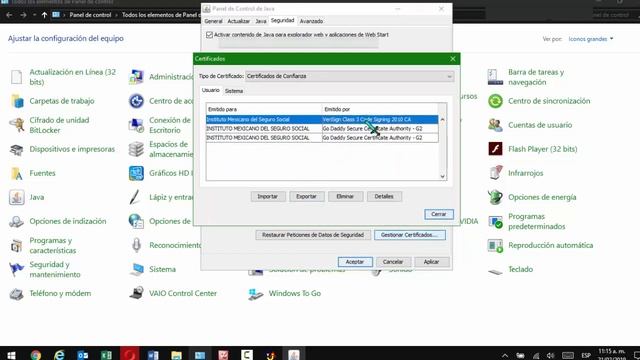
Task: Click the Emitido para column header
Action: coord(264,109)
